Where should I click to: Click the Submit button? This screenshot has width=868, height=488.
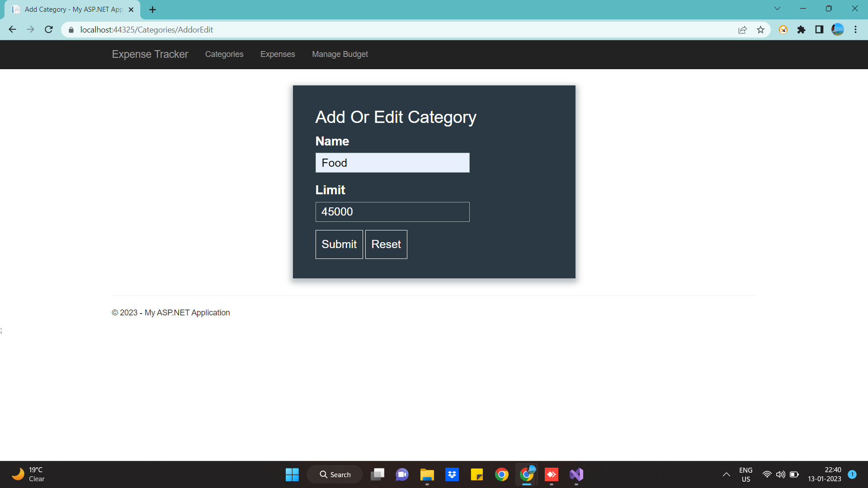[339, 244]
